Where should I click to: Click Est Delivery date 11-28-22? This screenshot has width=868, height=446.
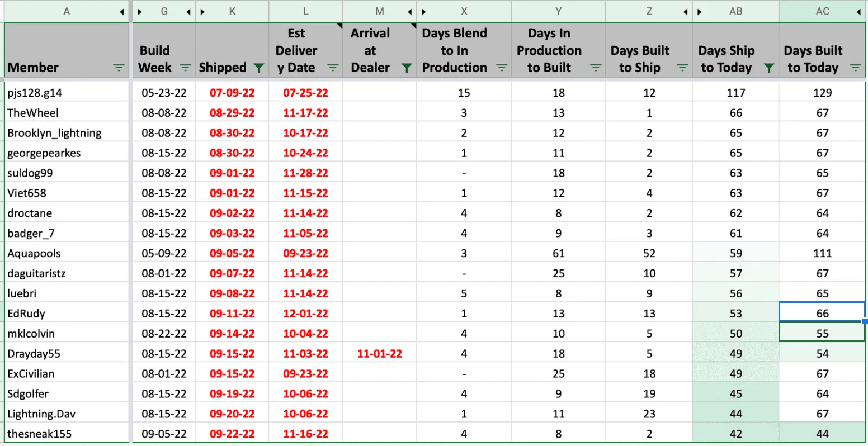(x=305, y=173)
